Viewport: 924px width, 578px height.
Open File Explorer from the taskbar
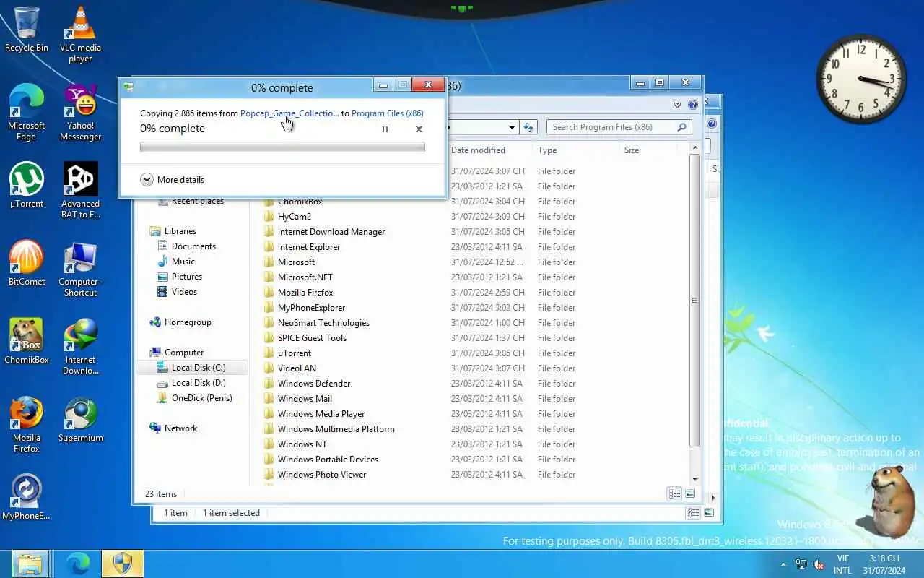coord(30,564)
